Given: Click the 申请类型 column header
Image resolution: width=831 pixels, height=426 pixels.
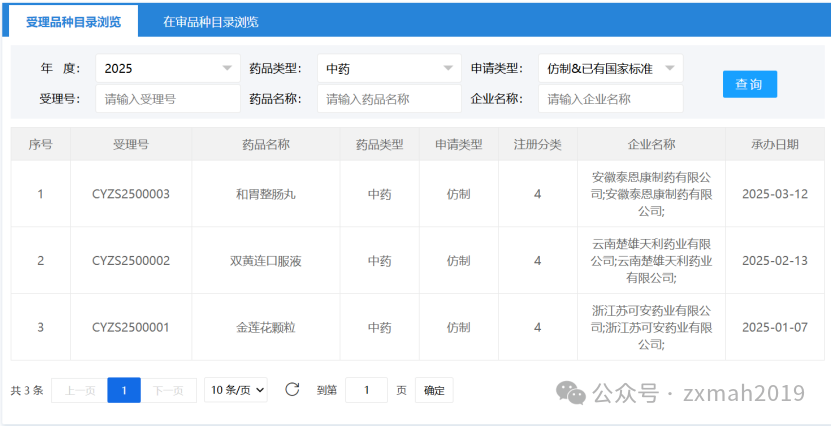Looking at the screenshot, I should click(459, 144).
